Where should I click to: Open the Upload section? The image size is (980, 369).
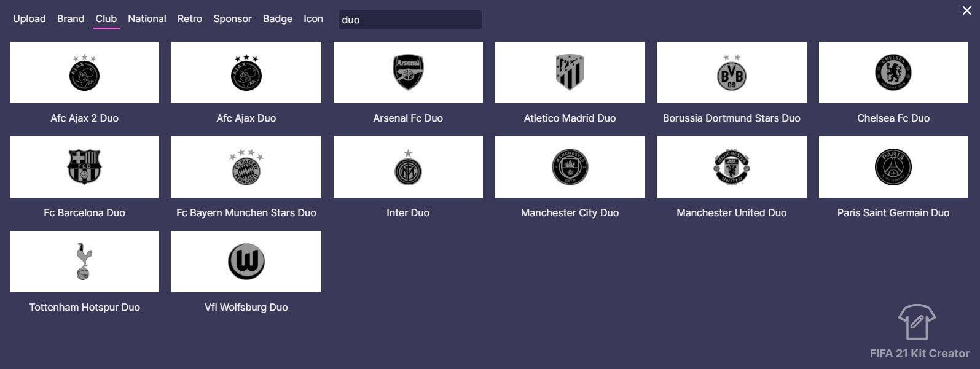pos(29,18)
